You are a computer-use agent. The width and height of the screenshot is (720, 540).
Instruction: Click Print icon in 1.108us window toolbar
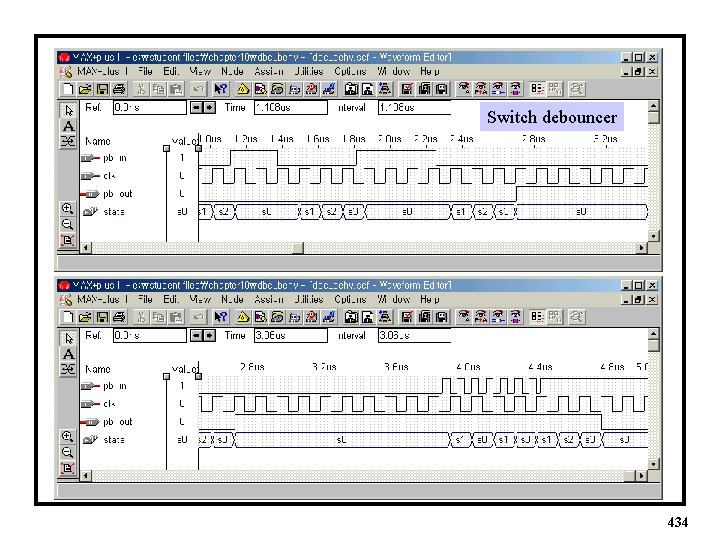point(119,89)
